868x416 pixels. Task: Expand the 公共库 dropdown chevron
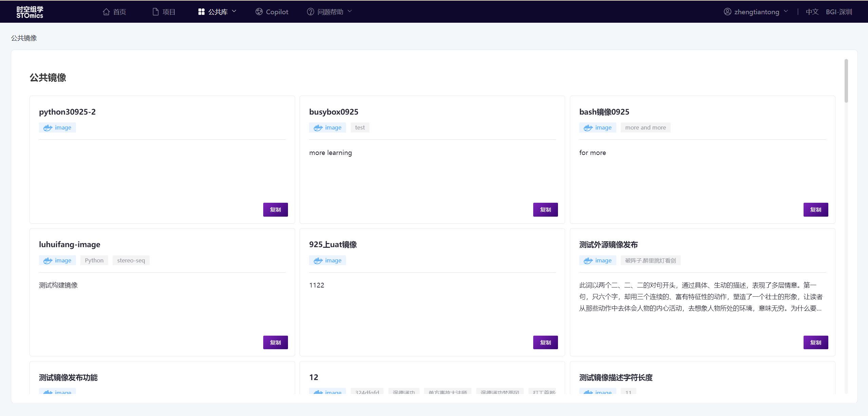coord(234,12)
